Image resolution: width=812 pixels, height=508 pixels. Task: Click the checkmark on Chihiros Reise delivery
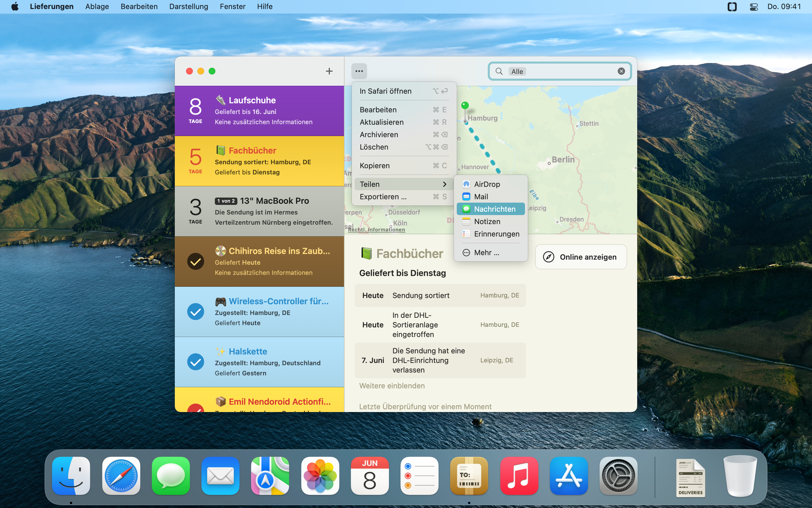tap(195, 261)
